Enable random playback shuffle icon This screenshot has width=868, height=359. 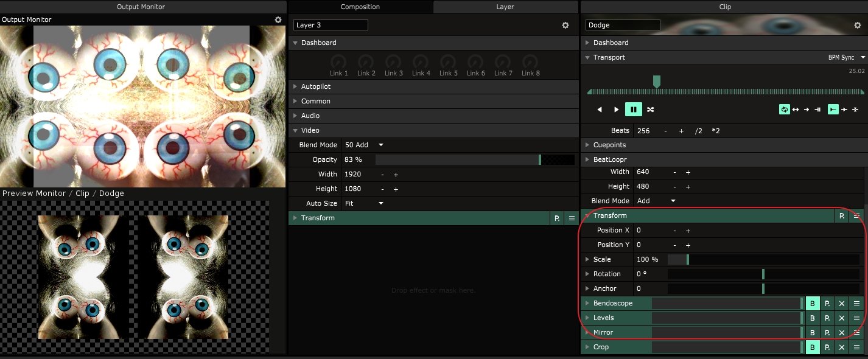point(651,110)
